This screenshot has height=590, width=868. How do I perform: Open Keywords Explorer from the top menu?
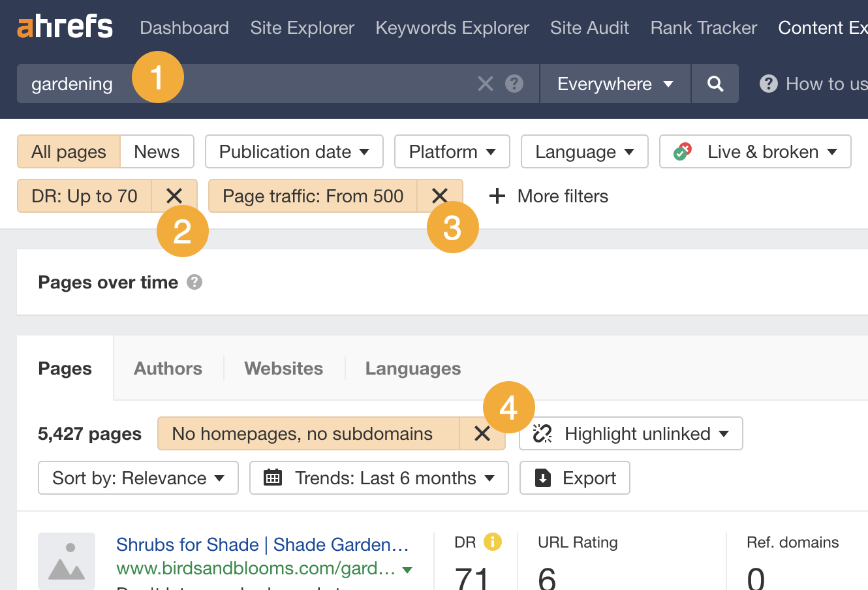coord(452,27)
